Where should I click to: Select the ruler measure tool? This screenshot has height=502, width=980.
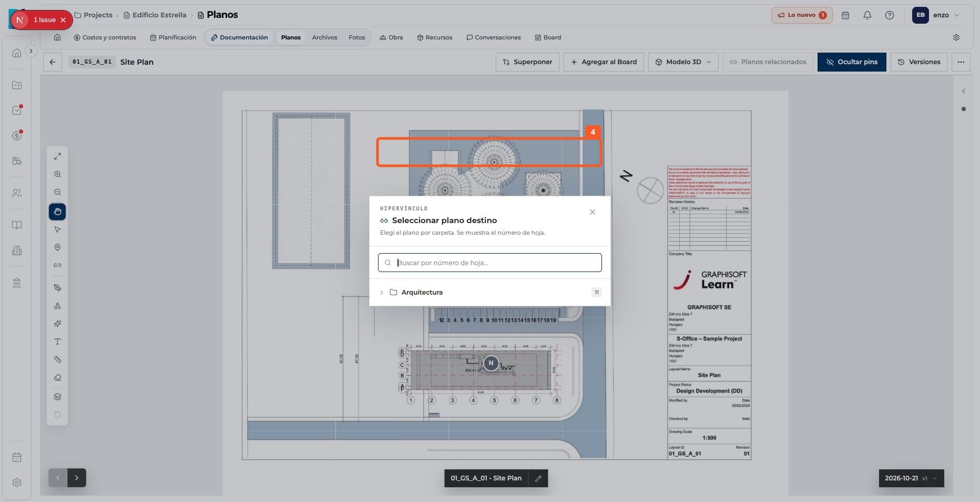pyautogui.click(x=57, y=359)
